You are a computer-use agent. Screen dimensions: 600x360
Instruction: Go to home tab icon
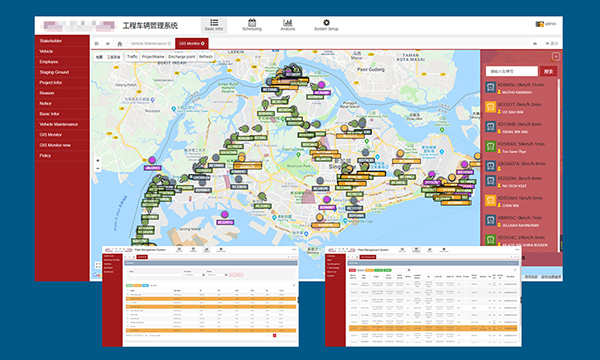pos(120,44)
